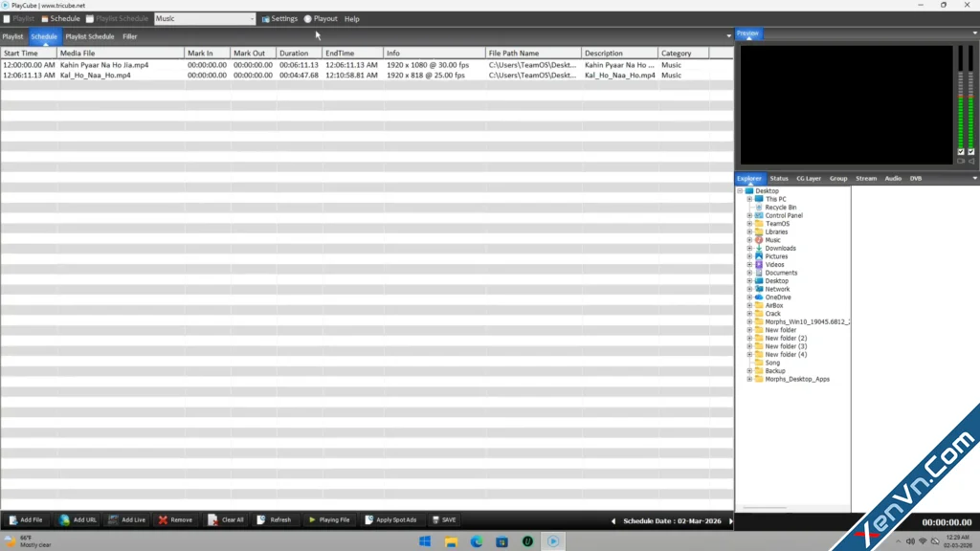The height and width of the screenshot is (551, 980).
Task: Click the volume icon in the system tray
Action: tap(910, 541)
